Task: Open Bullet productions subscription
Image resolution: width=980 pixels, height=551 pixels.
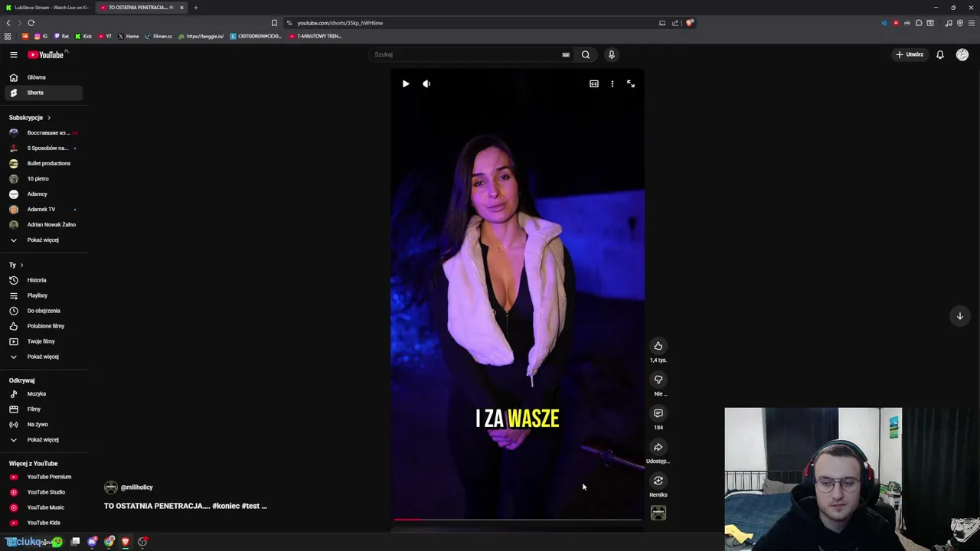Action: tap(44, 163)
